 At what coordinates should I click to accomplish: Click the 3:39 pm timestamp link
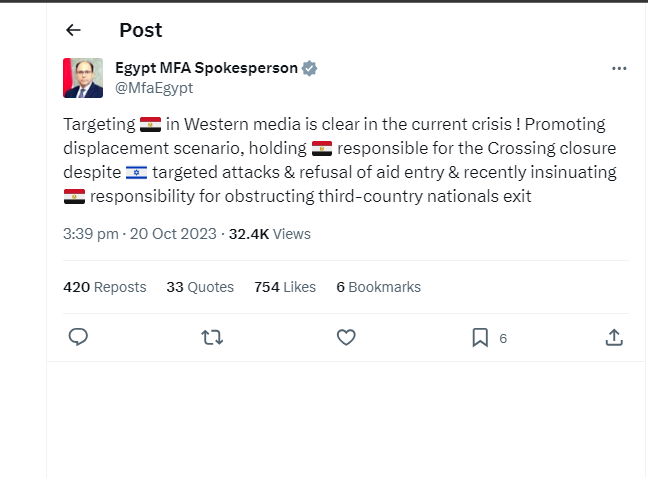(x=140, y=234)
